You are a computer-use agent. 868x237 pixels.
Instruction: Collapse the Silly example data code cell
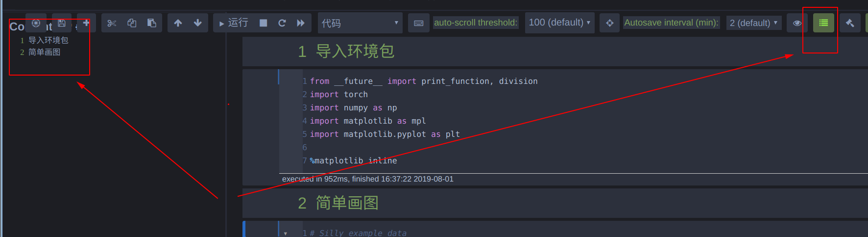click(285, 233)
